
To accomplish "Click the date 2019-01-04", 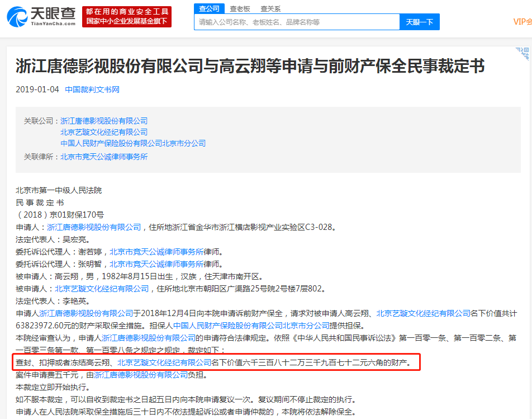I will coord(37,90).
